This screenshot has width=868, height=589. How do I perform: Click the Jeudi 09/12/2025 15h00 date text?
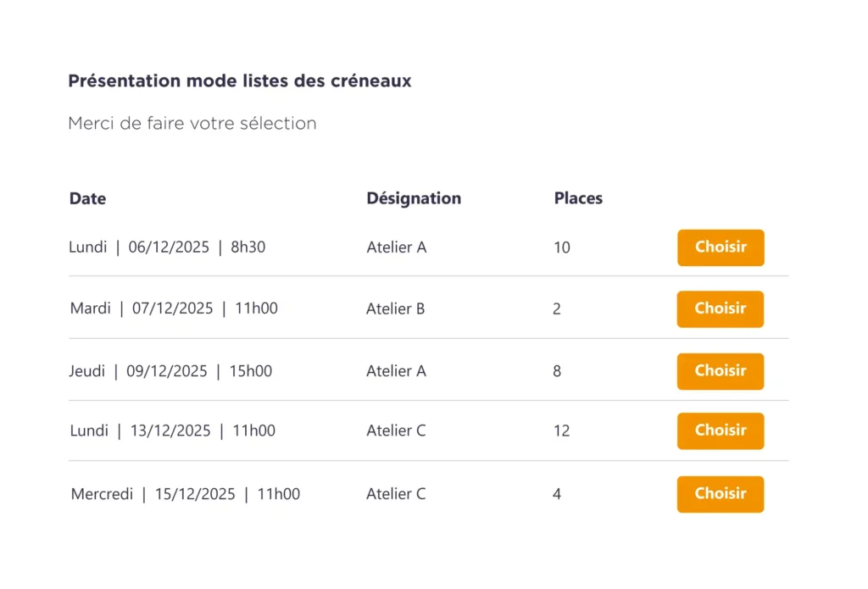click(170, 371)
